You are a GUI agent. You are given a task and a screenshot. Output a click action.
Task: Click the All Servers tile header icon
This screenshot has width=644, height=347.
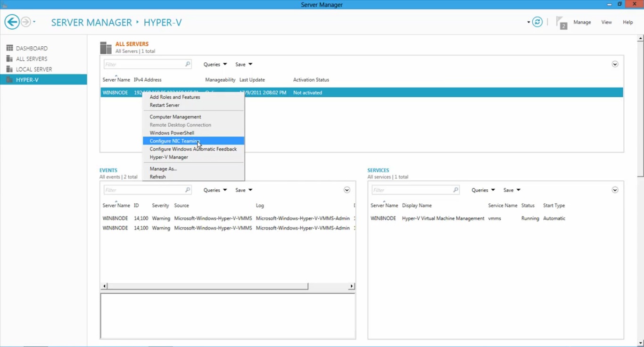[x=106, y=48]
